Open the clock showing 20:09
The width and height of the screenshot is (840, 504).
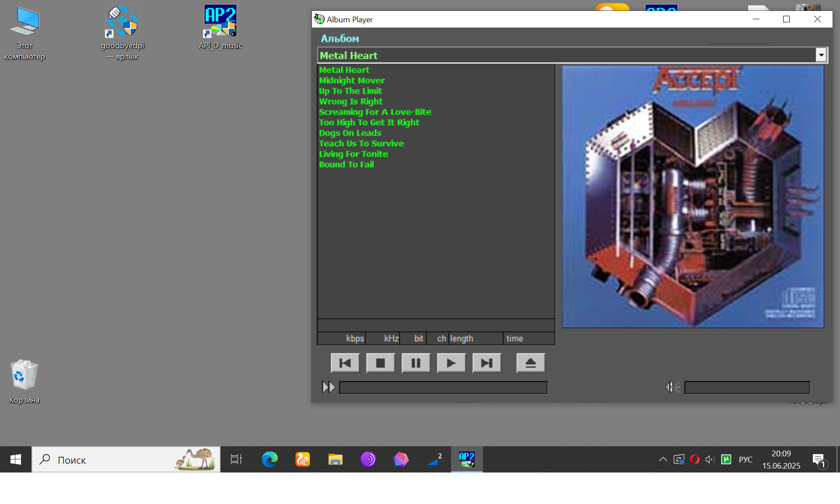(x=781, y=459)
